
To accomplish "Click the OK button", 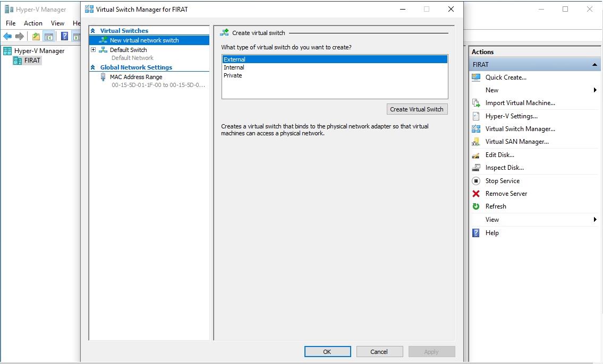I will pos(327,352).
